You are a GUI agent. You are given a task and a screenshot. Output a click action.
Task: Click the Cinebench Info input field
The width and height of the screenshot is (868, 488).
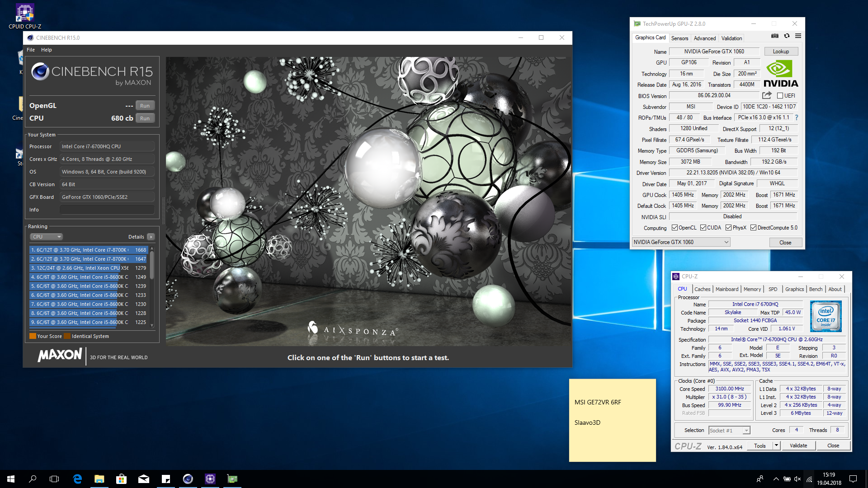click(107, 210)
